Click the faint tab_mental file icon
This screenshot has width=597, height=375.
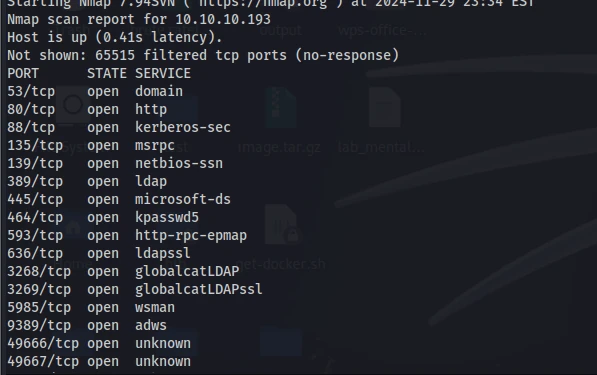pos(385,107)
